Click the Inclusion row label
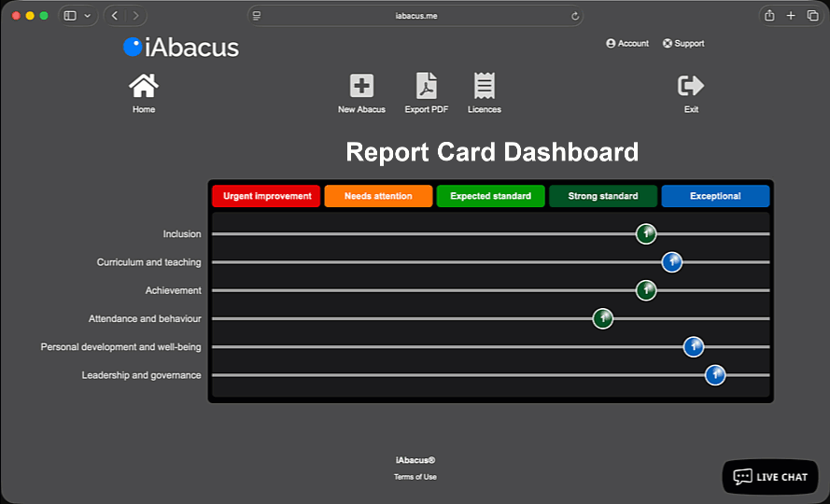830x504 pixels. click(x=182, y=234)
